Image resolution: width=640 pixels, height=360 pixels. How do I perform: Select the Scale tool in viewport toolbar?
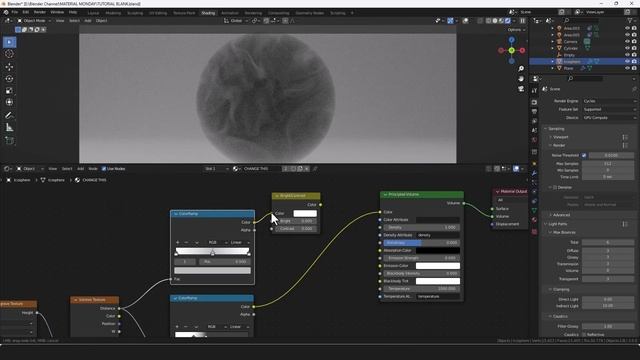click(9, 90)
